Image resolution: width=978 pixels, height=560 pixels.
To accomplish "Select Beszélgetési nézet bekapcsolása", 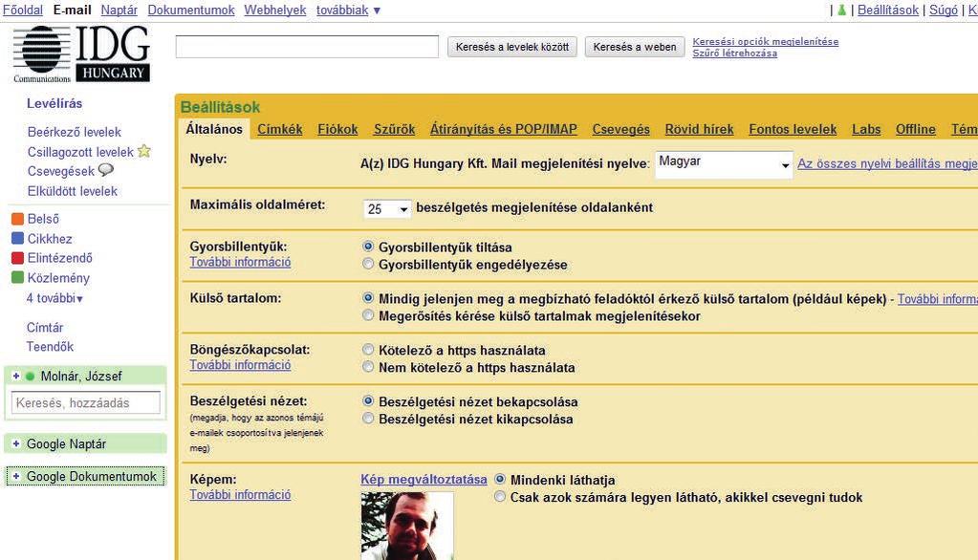I will point(368,401).
